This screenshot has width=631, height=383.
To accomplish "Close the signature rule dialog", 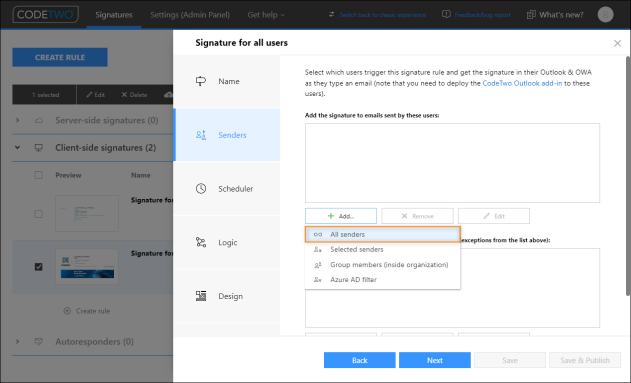I will (x=617, y=43).
